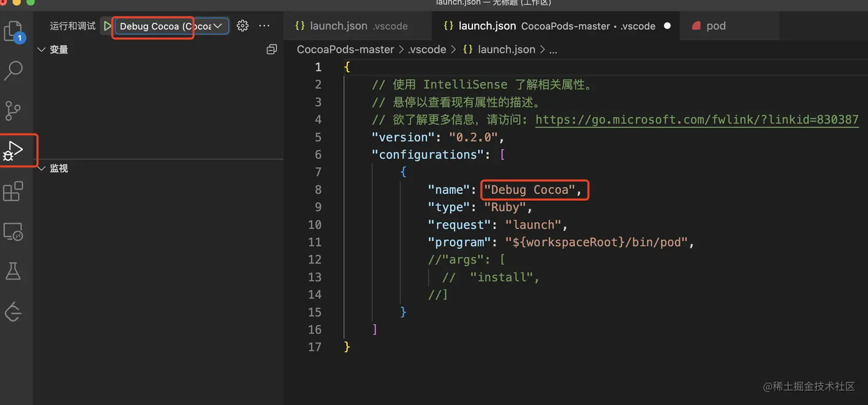Screen dimensions: 868x405
Task: Click unsaved dot on CocoaPods-master launch.json tab
Action: (667, 26)
